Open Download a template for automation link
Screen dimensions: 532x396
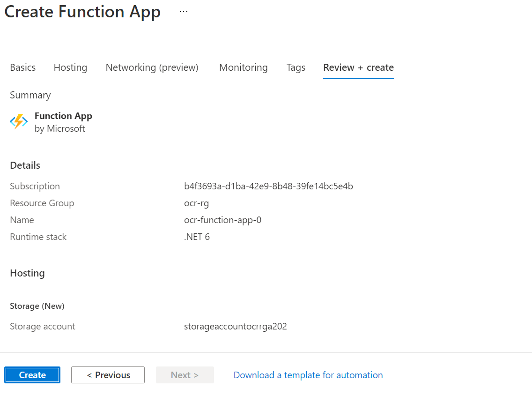308,375
